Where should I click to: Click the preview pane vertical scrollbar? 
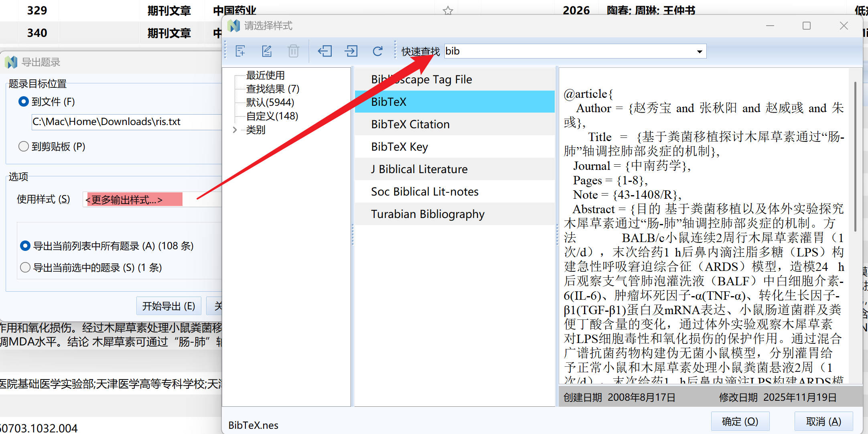point(856,156)
